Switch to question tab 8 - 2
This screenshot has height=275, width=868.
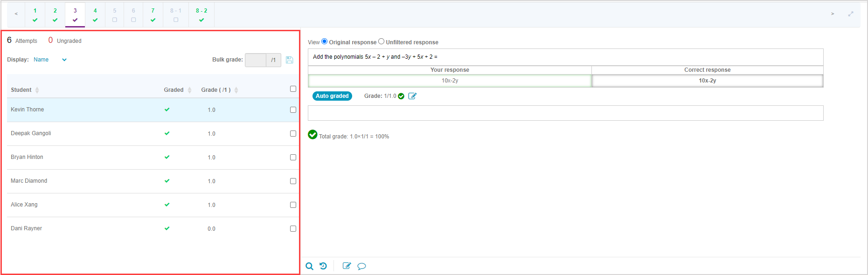click(201, 15)
